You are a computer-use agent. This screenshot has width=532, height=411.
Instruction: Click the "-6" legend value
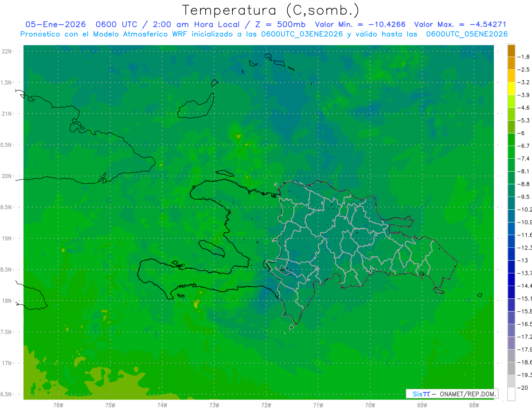point(521,133)
